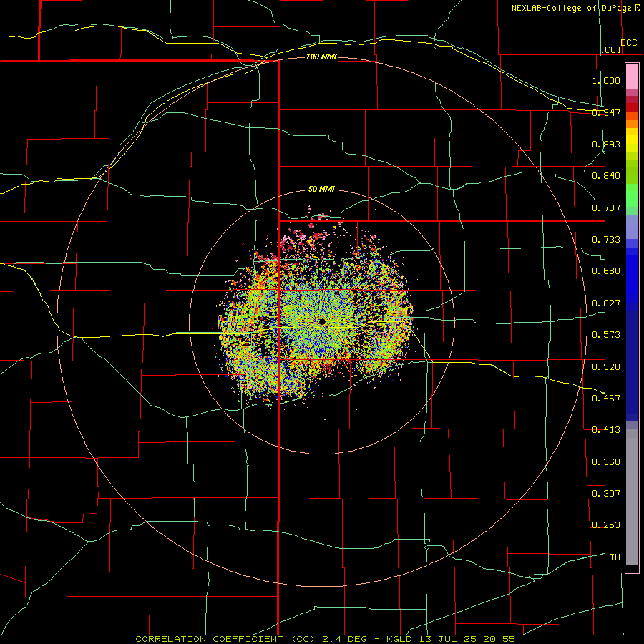Click the DCC product label
The height and width of the screenshot is (644, 644).
(629, 43)
